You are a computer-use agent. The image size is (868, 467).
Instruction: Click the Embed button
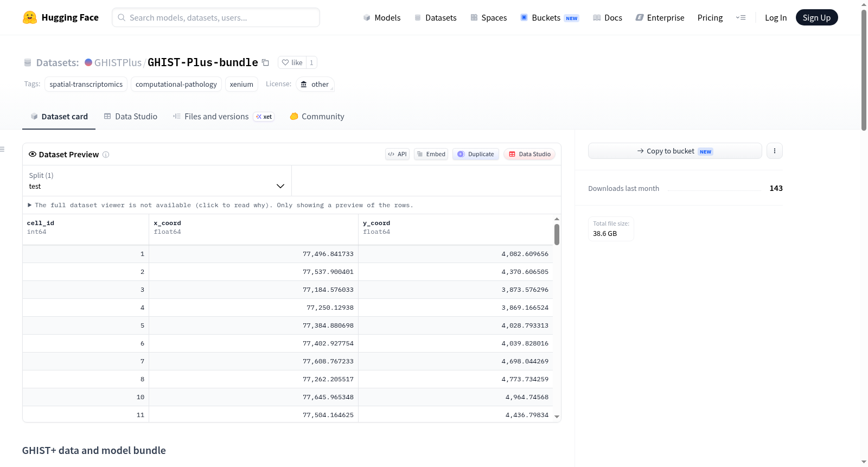pos(431,154)
